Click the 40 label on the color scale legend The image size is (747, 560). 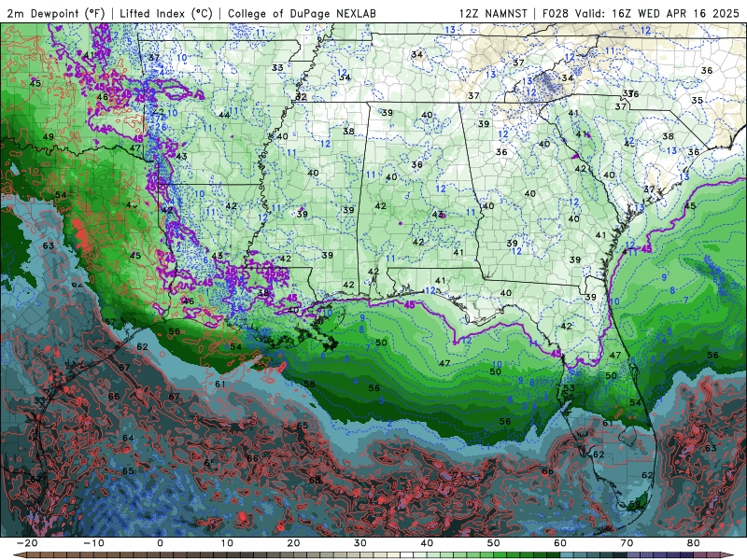tap(427, 543)
